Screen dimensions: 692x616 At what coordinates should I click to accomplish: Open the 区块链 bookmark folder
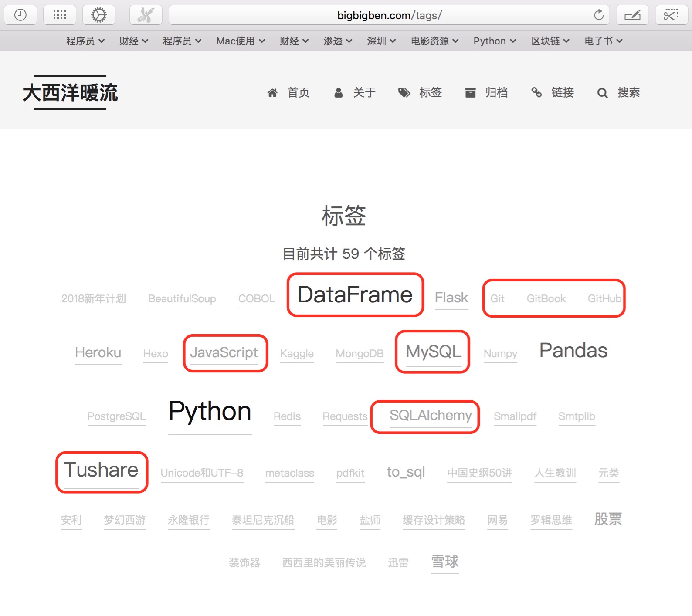[550, 41]
